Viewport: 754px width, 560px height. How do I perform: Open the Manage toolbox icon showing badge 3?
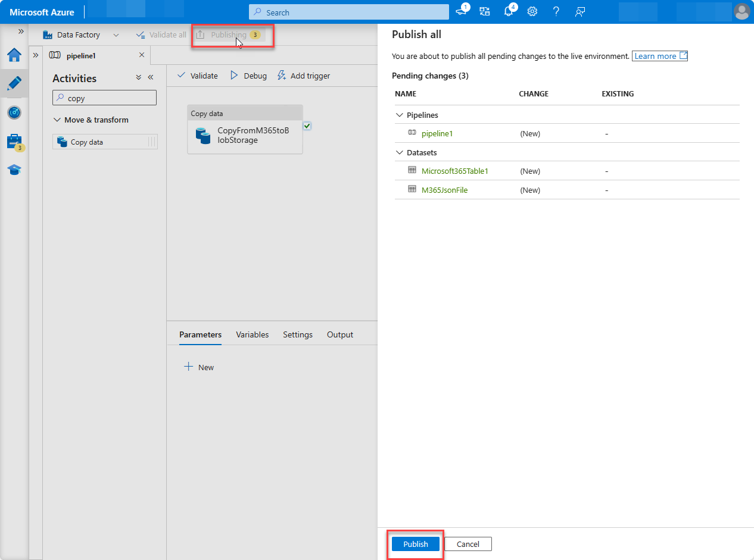[14, 142]
